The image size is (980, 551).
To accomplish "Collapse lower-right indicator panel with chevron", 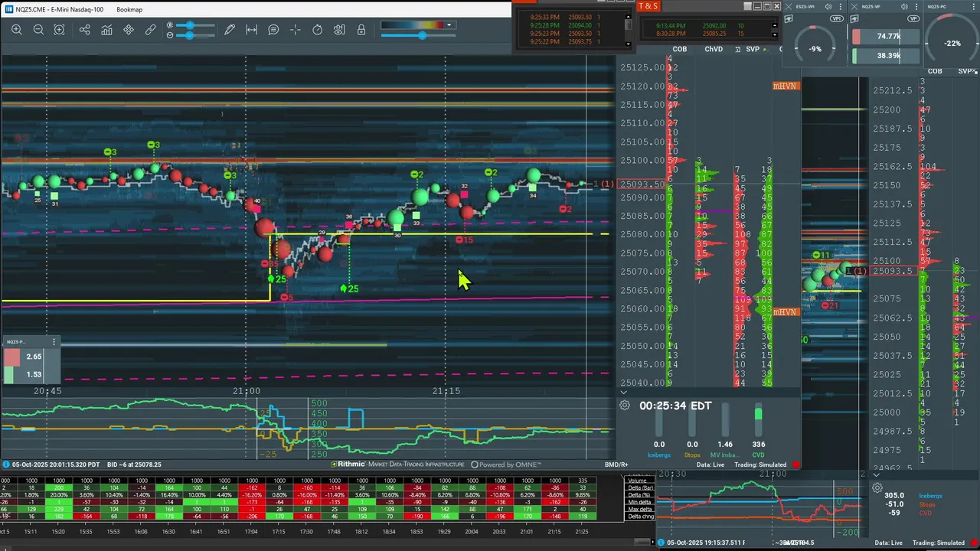I will pyautogui.click(x=876, y=474).
